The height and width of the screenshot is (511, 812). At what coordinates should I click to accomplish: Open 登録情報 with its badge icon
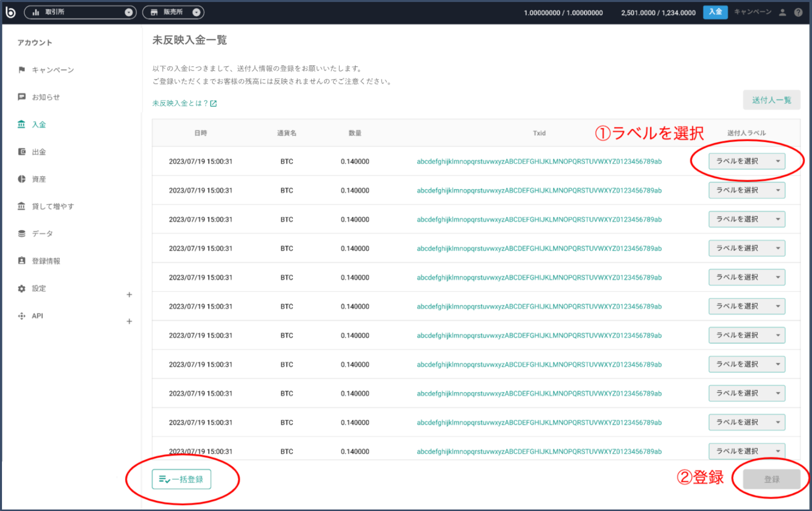point(21,260)
